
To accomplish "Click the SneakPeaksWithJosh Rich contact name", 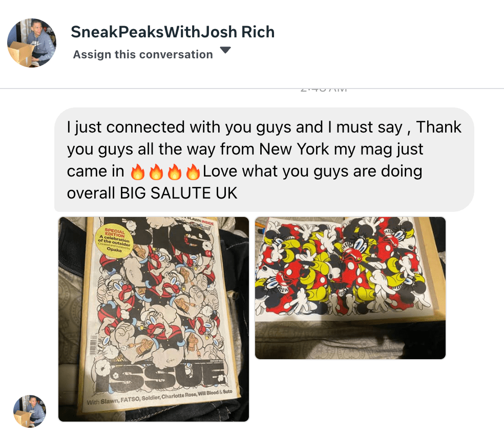I will click(x=173, y=32).
